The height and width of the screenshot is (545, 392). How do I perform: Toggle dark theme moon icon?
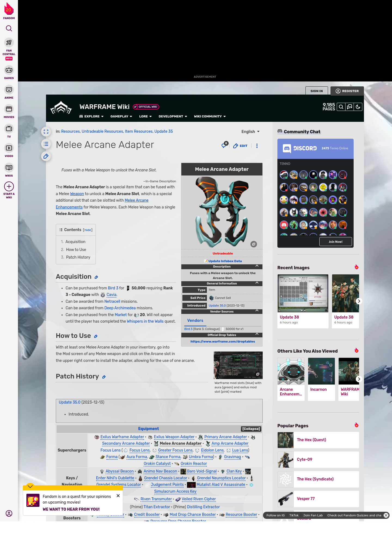[358, 107]
